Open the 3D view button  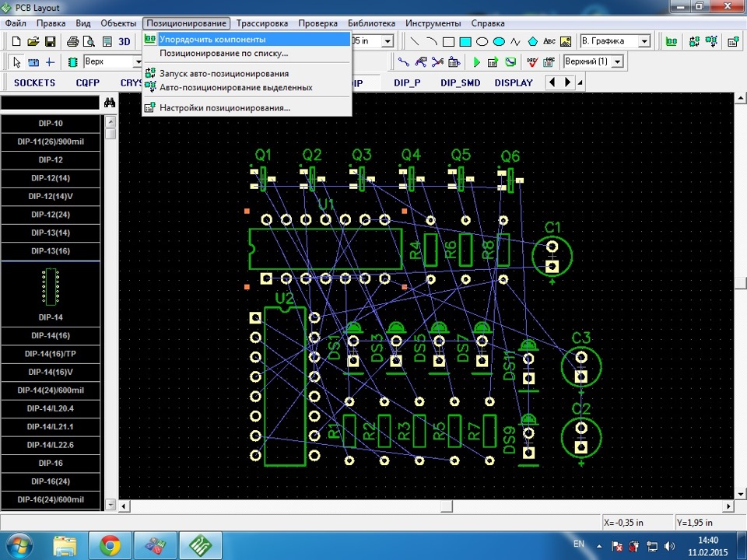click(124, 41)
